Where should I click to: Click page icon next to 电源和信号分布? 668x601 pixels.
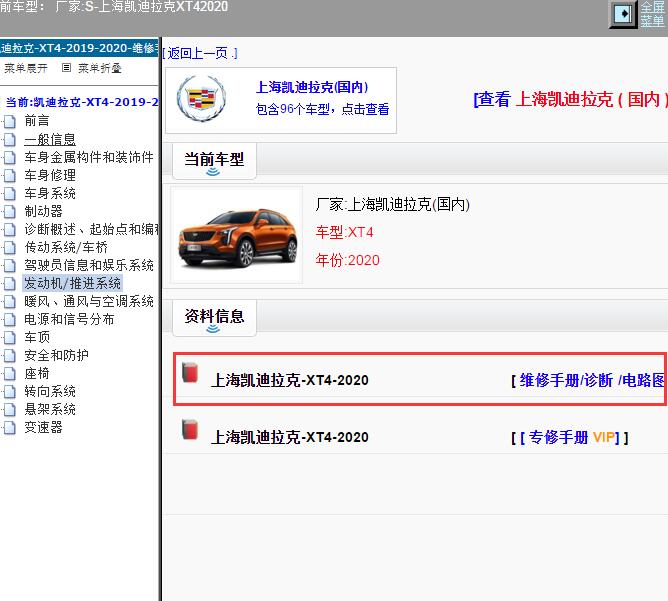coord(9,320)
